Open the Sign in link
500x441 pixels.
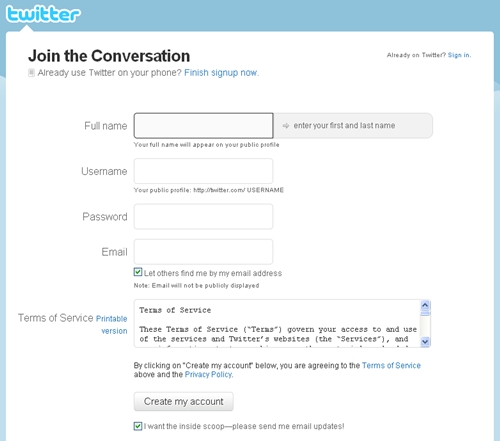[x=459, y=55]
